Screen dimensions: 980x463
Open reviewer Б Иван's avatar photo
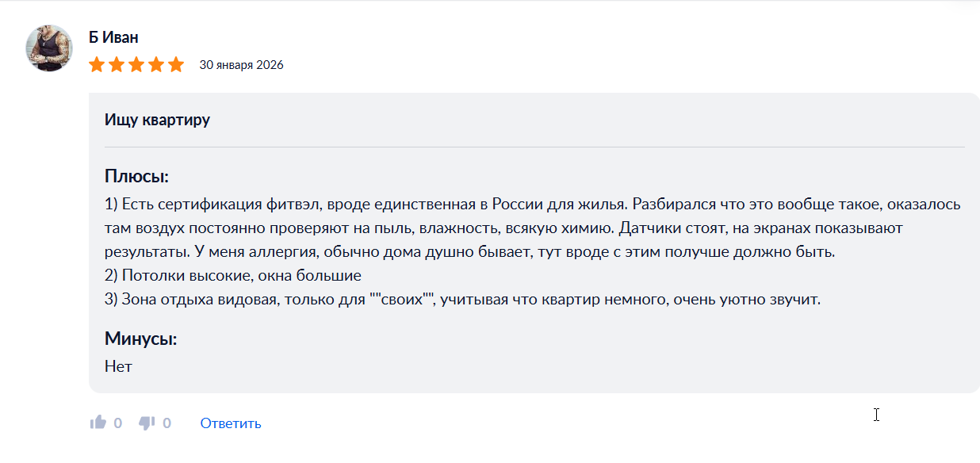pos(49,48)
